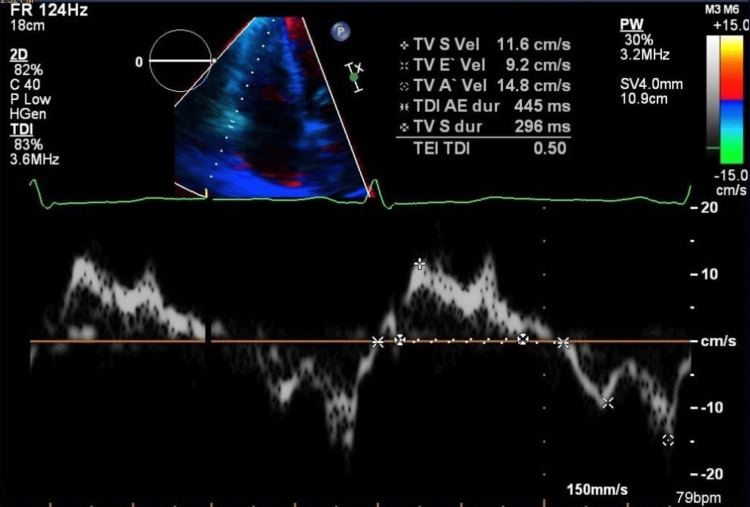Click the angle correction circle dial
Screen dimensions: 750x507
(x=180, y=61)
